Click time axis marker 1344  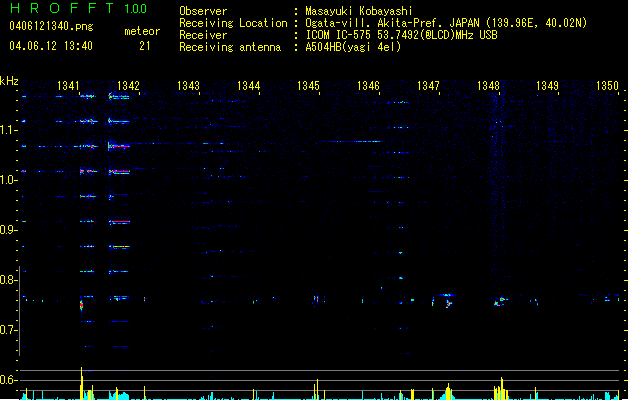(248, 86)
